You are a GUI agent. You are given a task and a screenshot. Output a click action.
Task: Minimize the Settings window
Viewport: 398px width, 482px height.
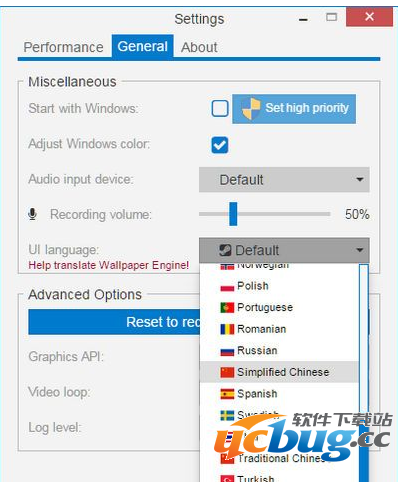pyautogui.click(x=303, y=20)
